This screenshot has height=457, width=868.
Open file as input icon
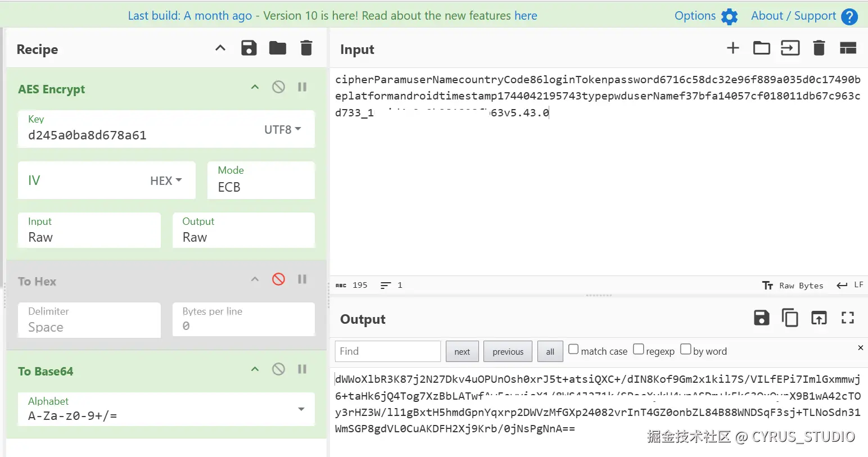click(790, 48)
